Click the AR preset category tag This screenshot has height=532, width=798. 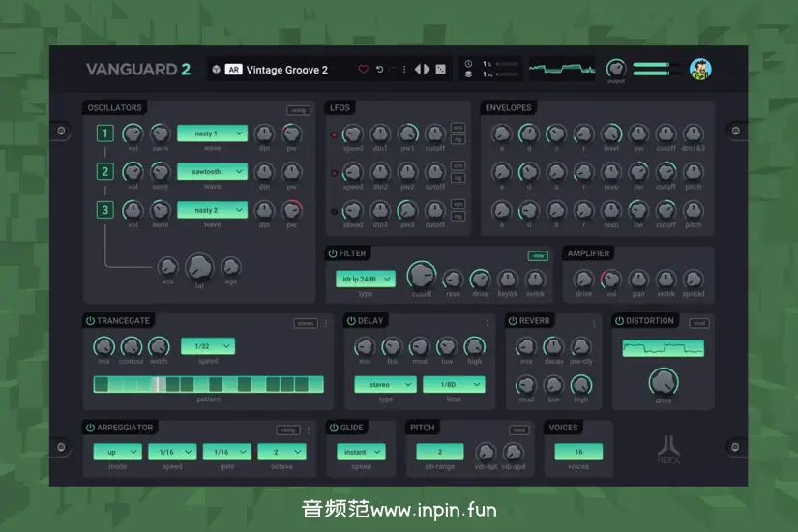[233, 70]
